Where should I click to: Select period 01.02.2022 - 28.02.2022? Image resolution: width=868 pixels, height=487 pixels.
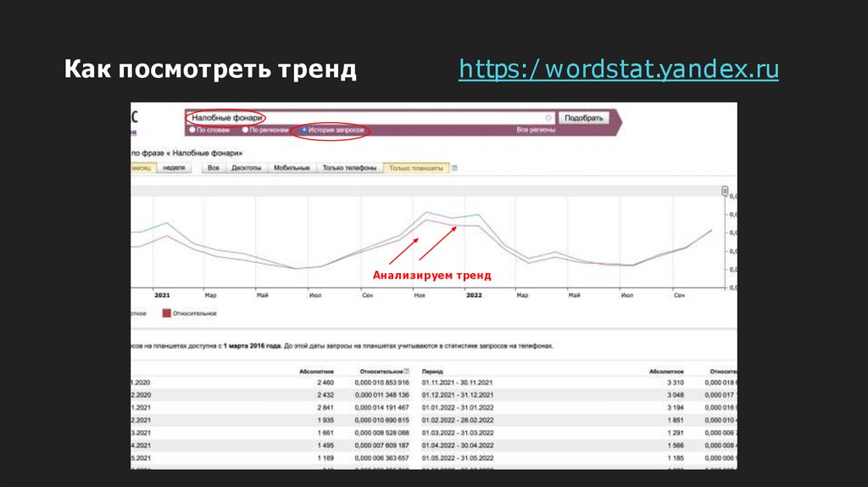click(x=457, y=421)
